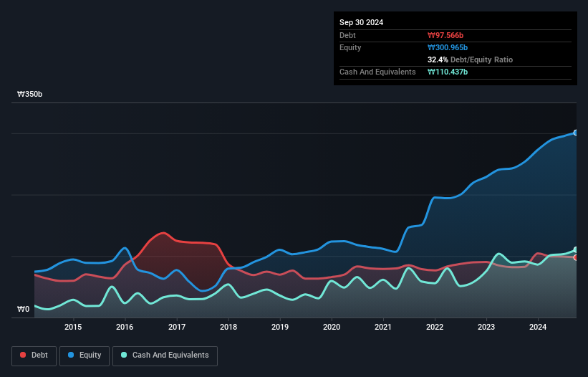Select the 2023 x-axis label
The height and width of the screenshot is (377, 588).
tap(486, 327)
